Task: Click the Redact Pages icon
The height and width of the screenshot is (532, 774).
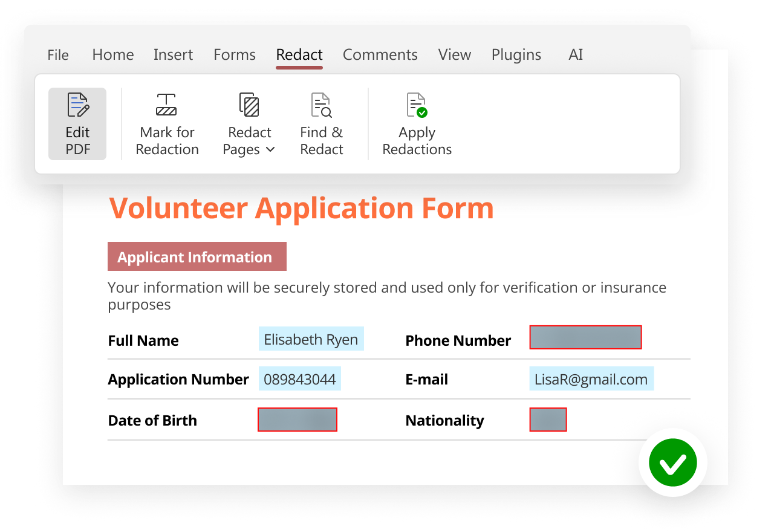Action: [x=249, y=105]
